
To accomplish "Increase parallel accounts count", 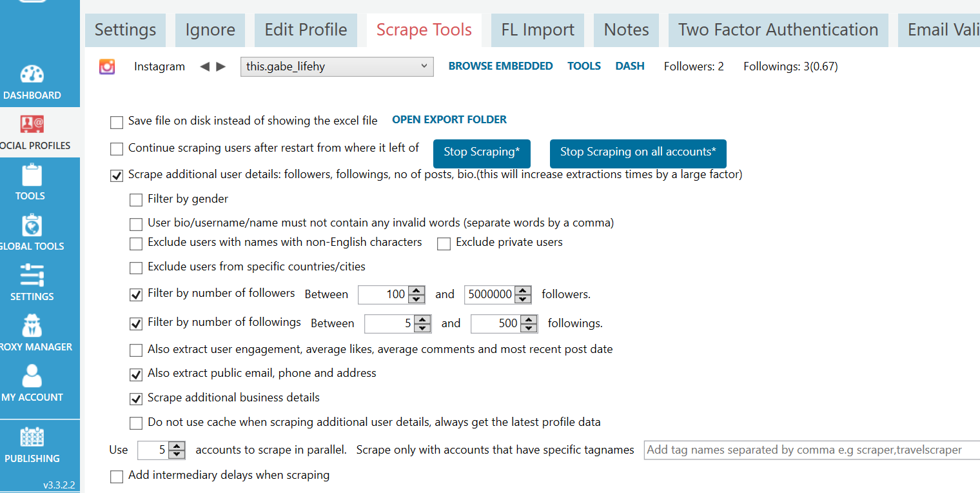I will [x=177, y=446].
